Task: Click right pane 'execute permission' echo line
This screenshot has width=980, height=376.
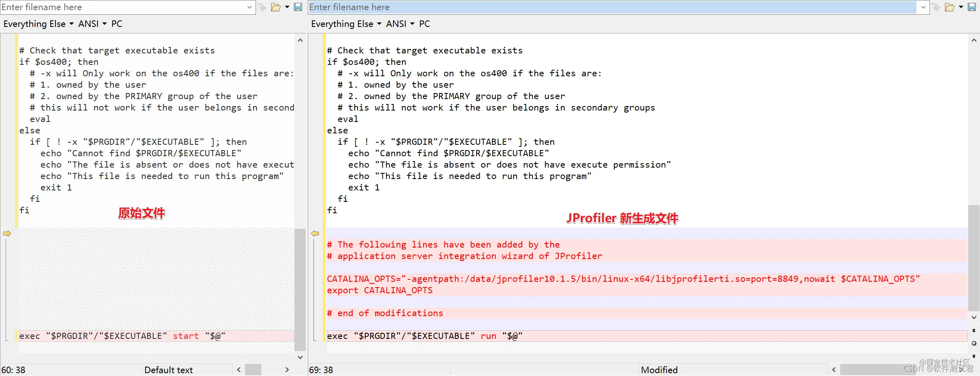Action: click(x=510, y=165)
